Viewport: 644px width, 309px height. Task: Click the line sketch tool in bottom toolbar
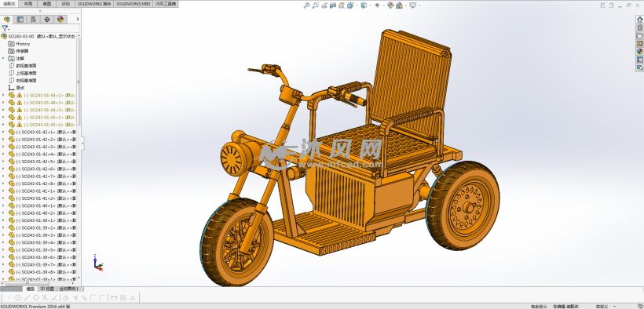[27, 297]
